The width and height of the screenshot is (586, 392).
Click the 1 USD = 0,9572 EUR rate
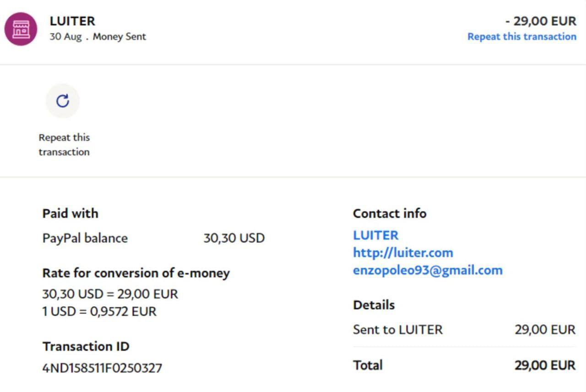pos(99,311)
